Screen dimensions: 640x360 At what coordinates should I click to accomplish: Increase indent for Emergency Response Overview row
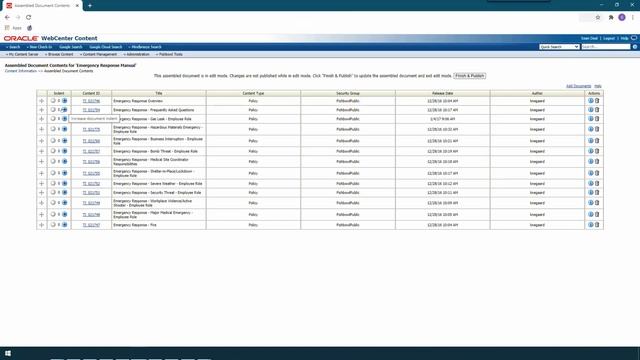point(64,101)
